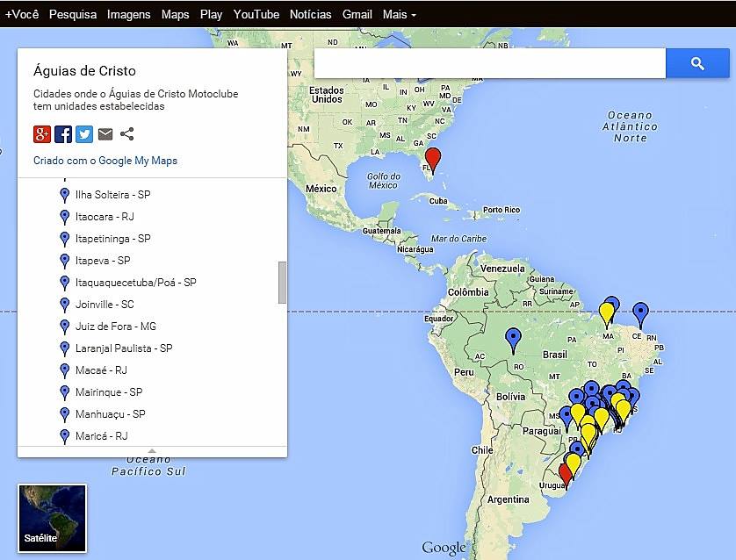This screenshot has width=736, height=560.
Task: Switch to Satélite view thumbnail
Action: 52,518
